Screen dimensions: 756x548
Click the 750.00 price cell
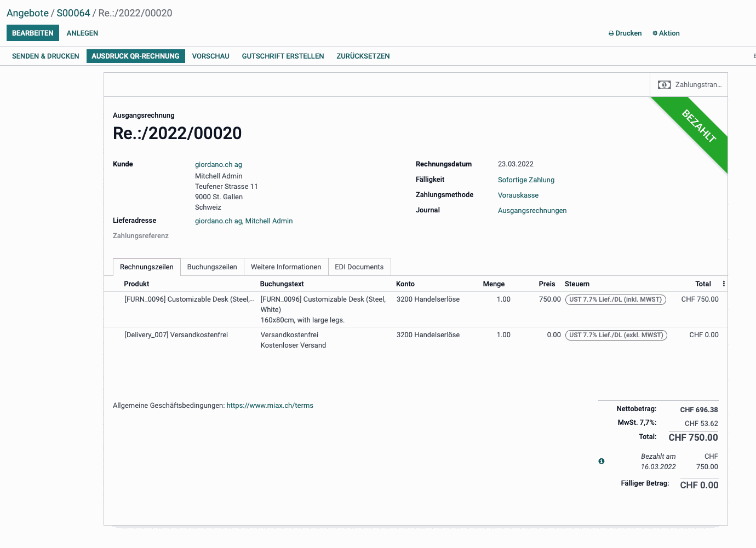pos(549,299)
